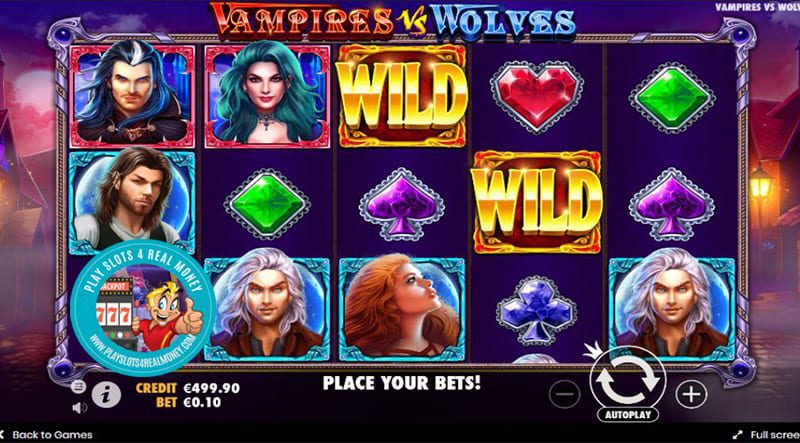This screenshot has height=443, width=800.
Task: Open the AUTOPLAY settings
Action: pos(628,414)
